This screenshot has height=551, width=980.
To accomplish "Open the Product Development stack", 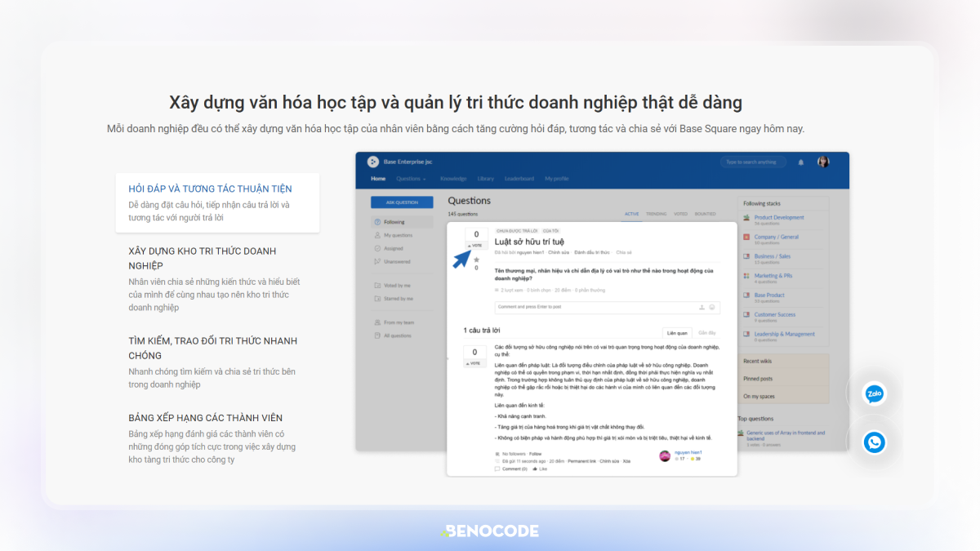I will (779, 218).
